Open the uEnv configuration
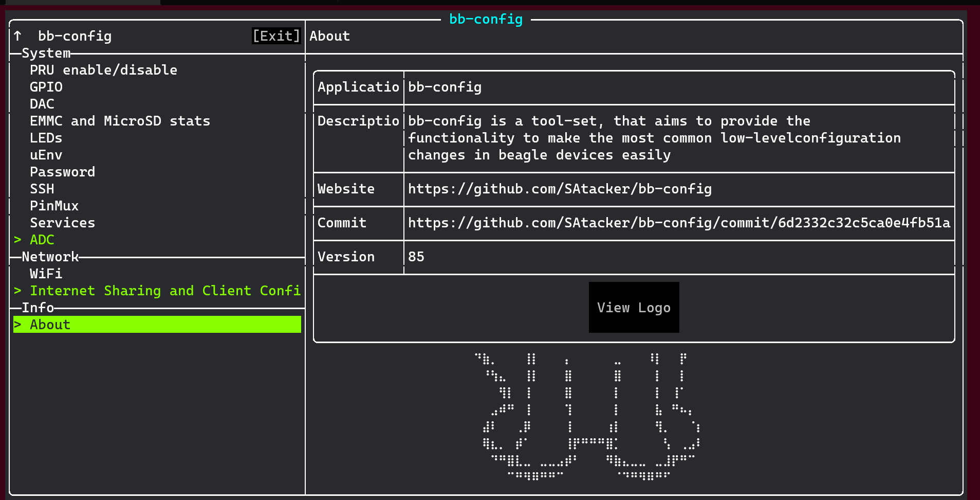This screenshot has height=500, width=980. click(x=46, y=155)
